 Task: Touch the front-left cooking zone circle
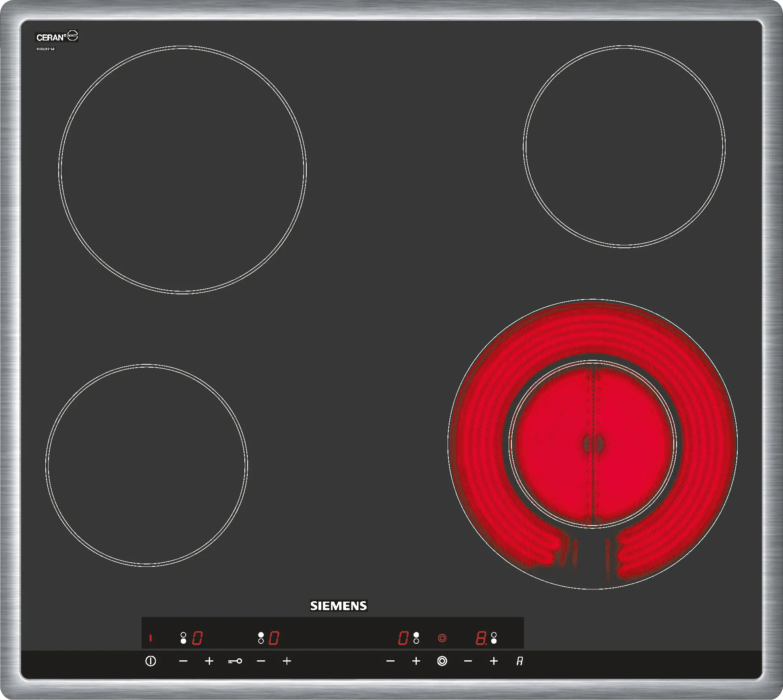146,465
